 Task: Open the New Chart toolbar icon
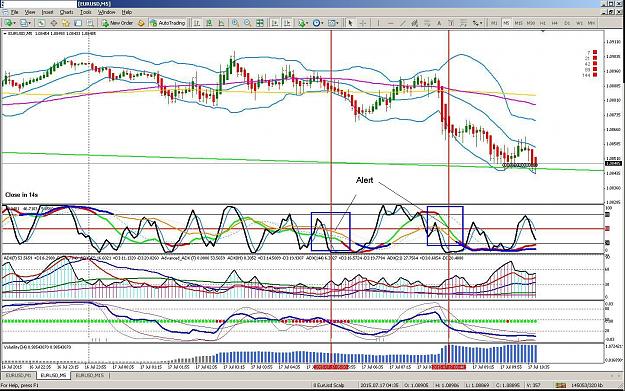coord(8,23)
